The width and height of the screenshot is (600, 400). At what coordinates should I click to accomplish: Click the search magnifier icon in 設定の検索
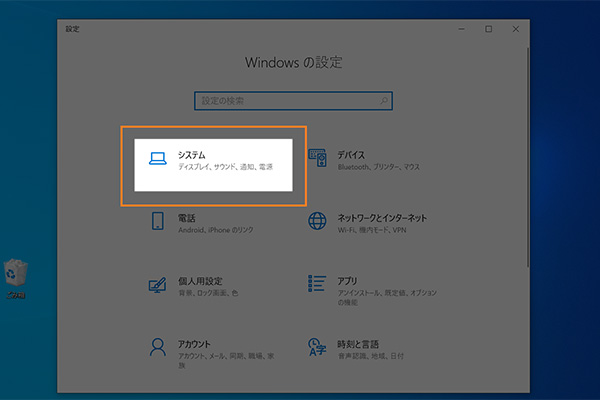coord(384,101)
